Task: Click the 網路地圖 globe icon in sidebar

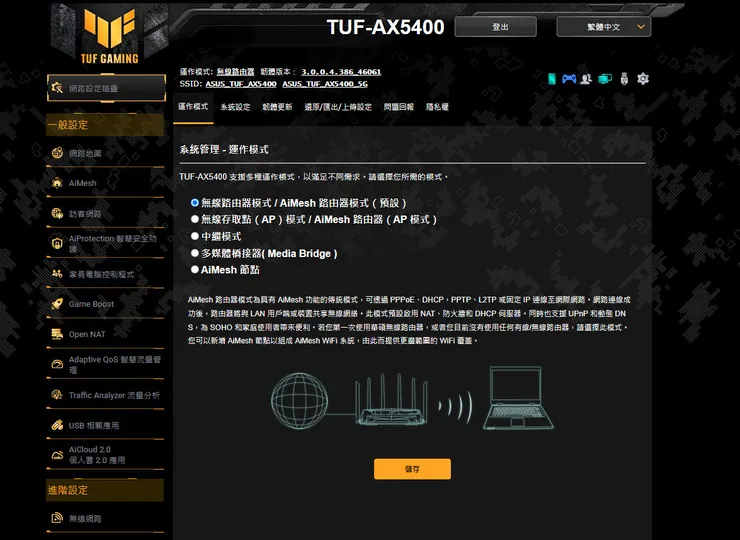Action: coord(57,153)
